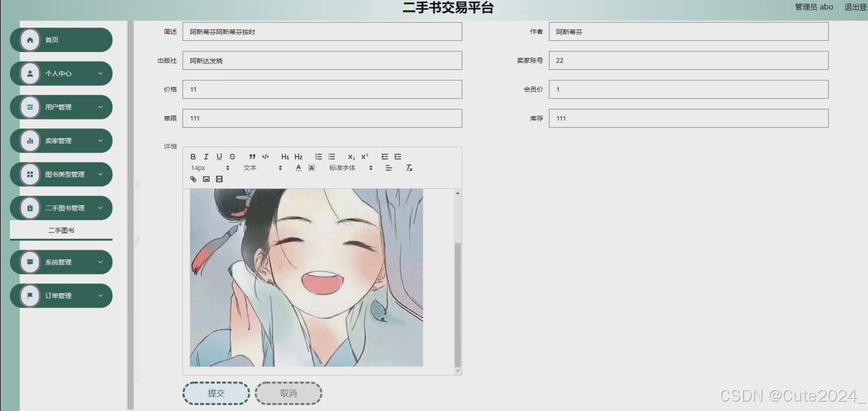Expand the 订单管理 menu chevron

100,296
